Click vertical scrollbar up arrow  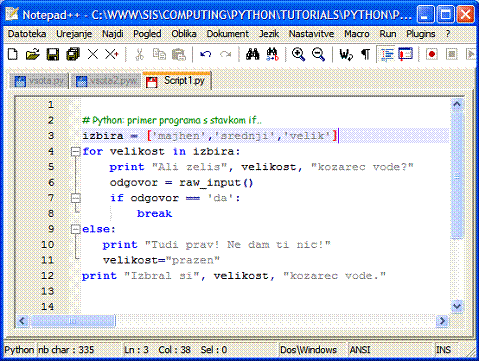click(457, 104)
